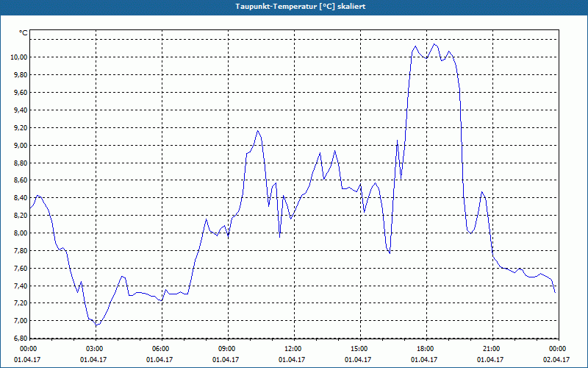The height and width of the screenshot is (368, 588).
Task: Click the 00:00 time label dated 02.04.17
Action: (x=558, y=349)
